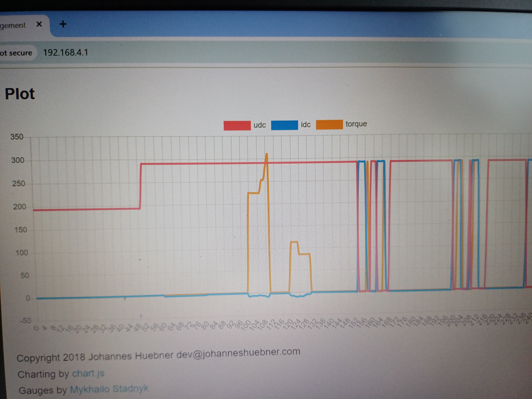Click the y-axis label 300
The width and height of the screenshot is (532, 399).
point(18,160)
